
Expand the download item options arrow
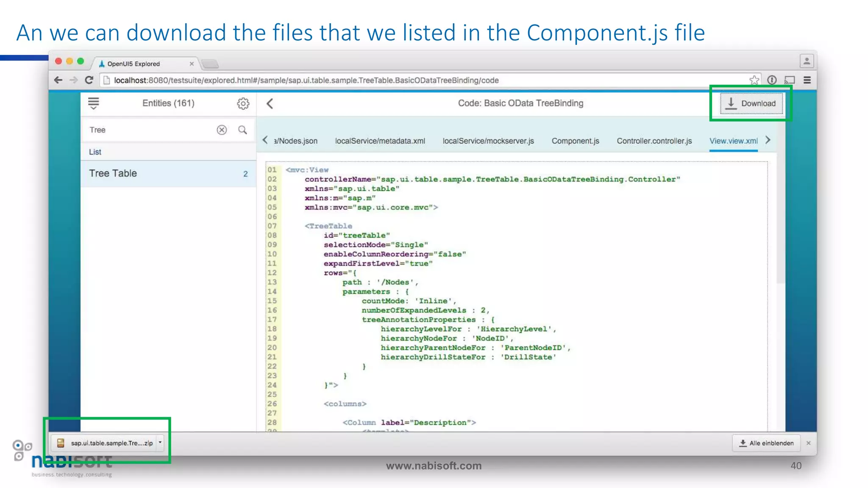point(160,443)
